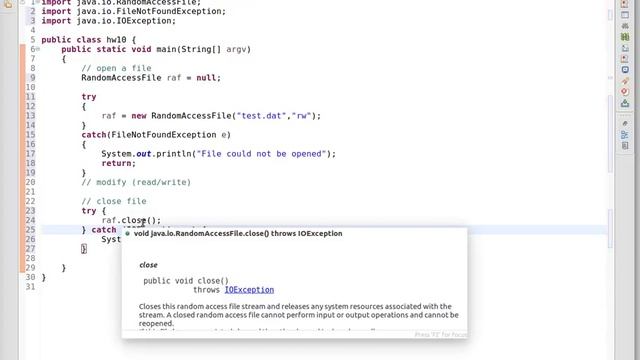Open the blue outline hierarchy icon
Screen dimensions: 640x360
click(625, 135)
